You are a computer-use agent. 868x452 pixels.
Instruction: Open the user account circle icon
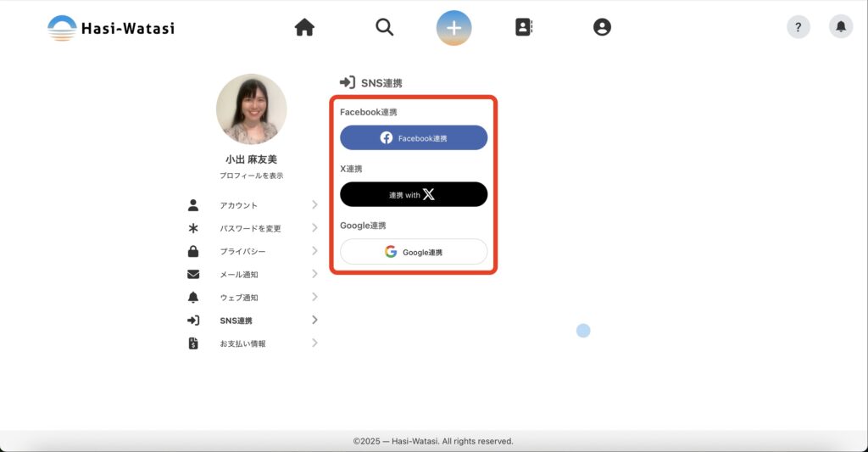coord(602,28)
